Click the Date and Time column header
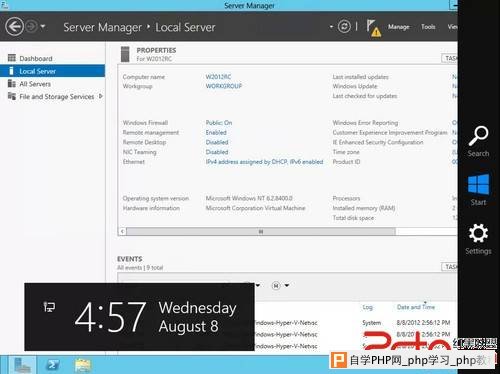Screen dimensions: 500x374 pyautogui.click(x=416, y=307)
